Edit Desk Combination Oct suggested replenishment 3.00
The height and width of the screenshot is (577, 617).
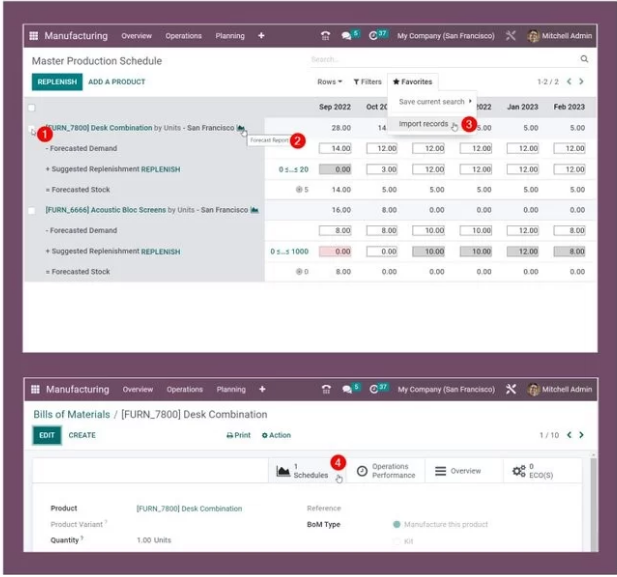pos(382,169)
